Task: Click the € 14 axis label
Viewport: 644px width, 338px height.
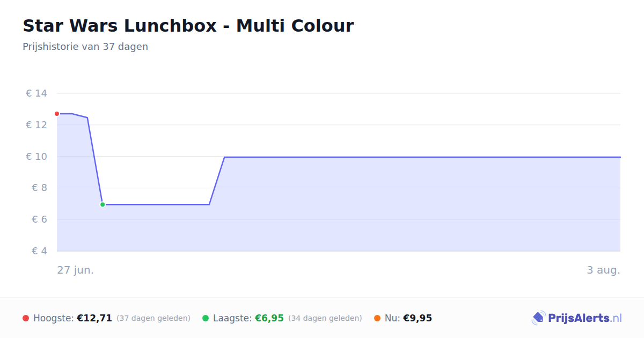Action: click(x=36, y=93)
